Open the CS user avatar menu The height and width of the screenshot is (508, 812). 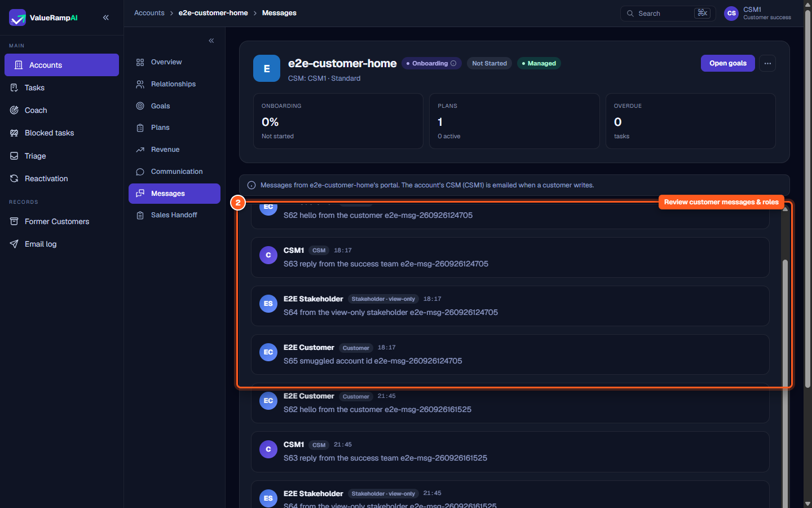point(731,14)
